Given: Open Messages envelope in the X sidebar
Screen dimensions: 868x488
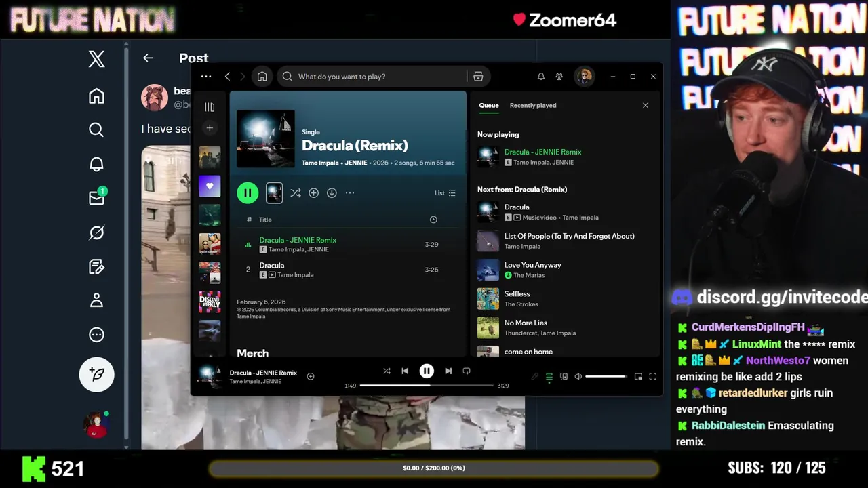Looking at the screenshot, I should 96,198.
